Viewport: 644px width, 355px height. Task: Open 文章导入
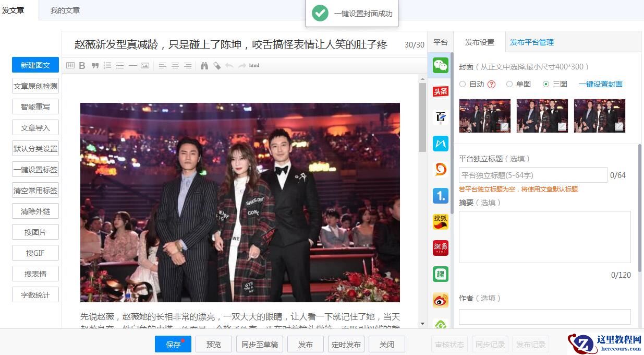35,128
